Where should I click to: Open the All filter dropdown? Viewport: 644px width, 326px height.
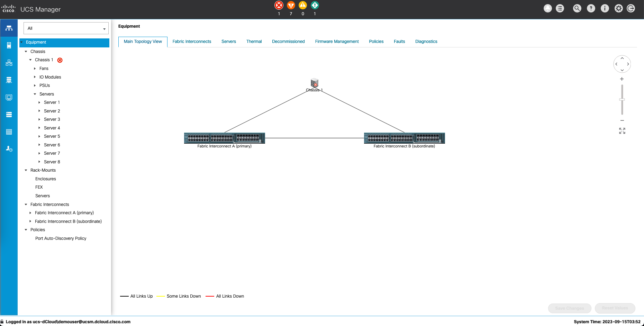pos(66,28)
